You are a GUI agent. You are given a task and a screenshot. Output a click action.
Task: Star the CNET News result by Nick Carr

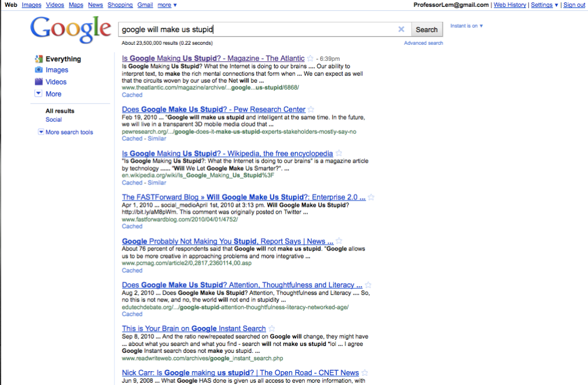click(x=366, y=372)
